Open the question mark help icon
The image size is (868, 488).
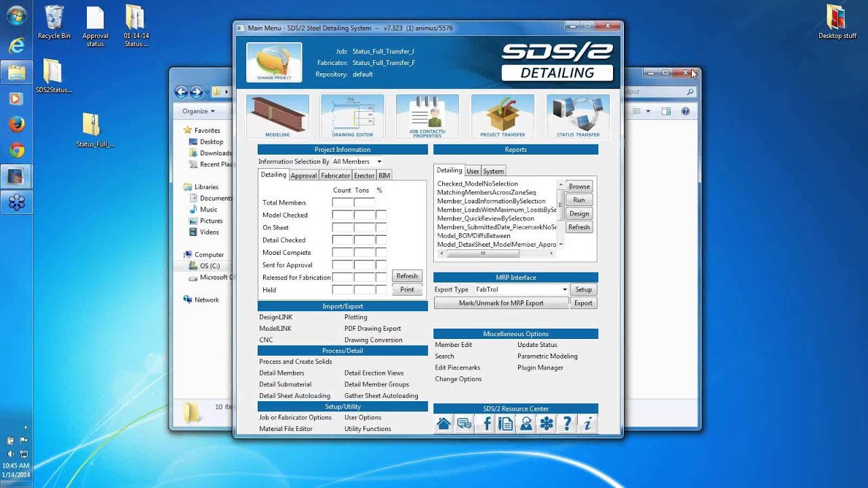click(567, 424)
